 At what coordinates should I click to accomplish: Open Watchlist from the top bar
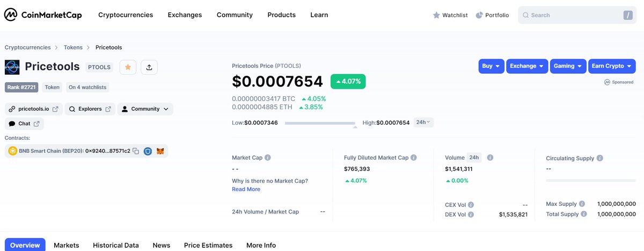(450, 15)
